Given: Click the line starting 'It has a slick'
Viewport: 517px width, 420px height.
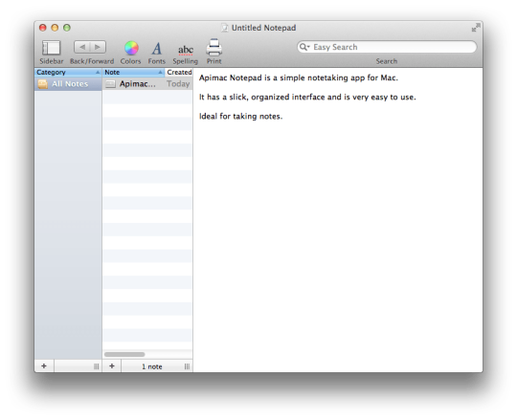Looking at the screenshot, I should 307,98.
